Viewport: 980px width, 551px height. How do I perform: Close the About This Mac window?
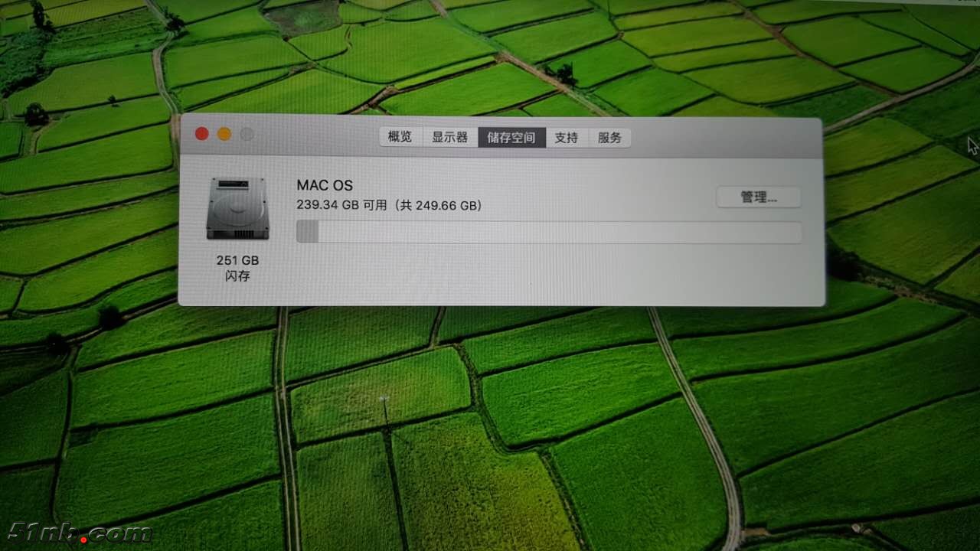[x=201, y=133]
